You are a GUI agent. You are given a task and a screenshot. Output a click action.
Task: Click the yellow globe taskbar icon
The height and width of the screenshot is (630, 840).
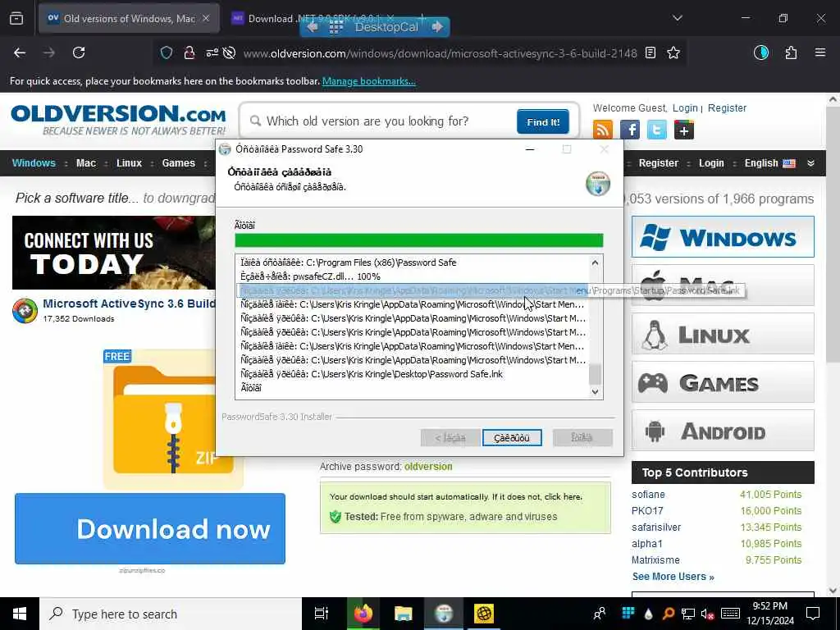pyautogui.click(x=484, y=614)
